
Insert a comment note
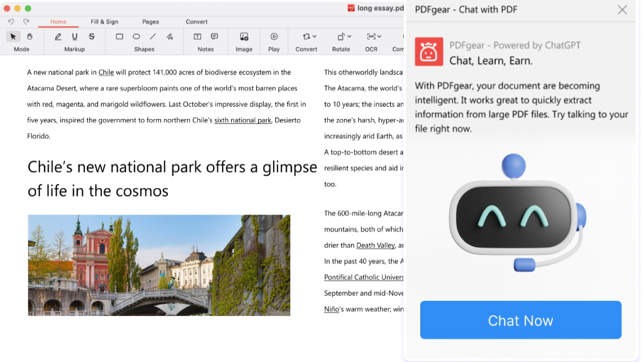point(214,36)
